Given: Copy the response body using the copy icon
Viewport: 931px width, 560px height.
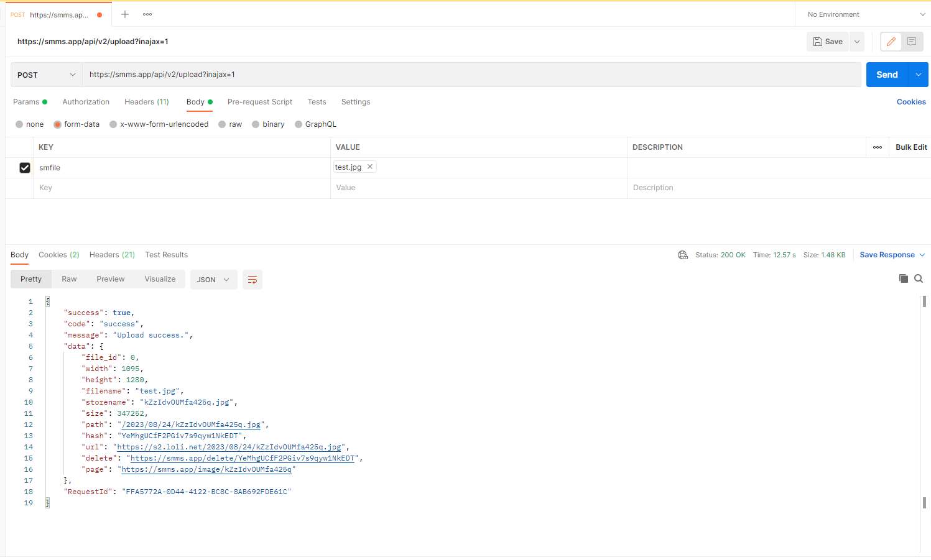Looking at the screenshot, I should coord(904,278).
